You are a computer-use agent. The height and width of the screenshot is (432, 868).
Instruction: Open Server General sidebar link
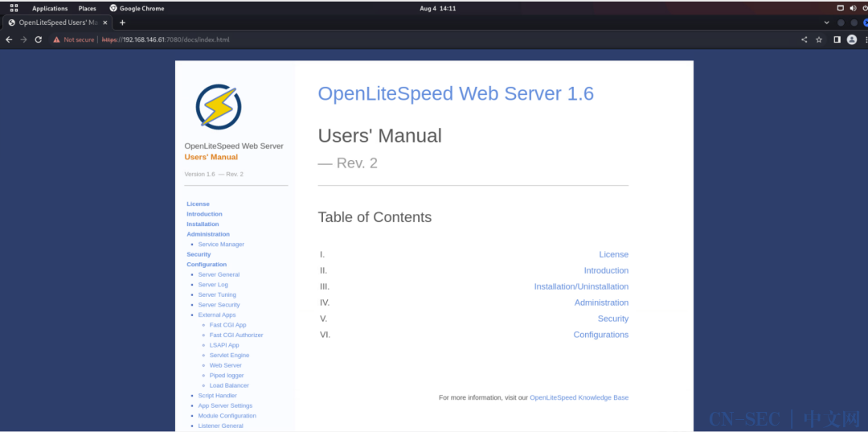tap(219, 274)
